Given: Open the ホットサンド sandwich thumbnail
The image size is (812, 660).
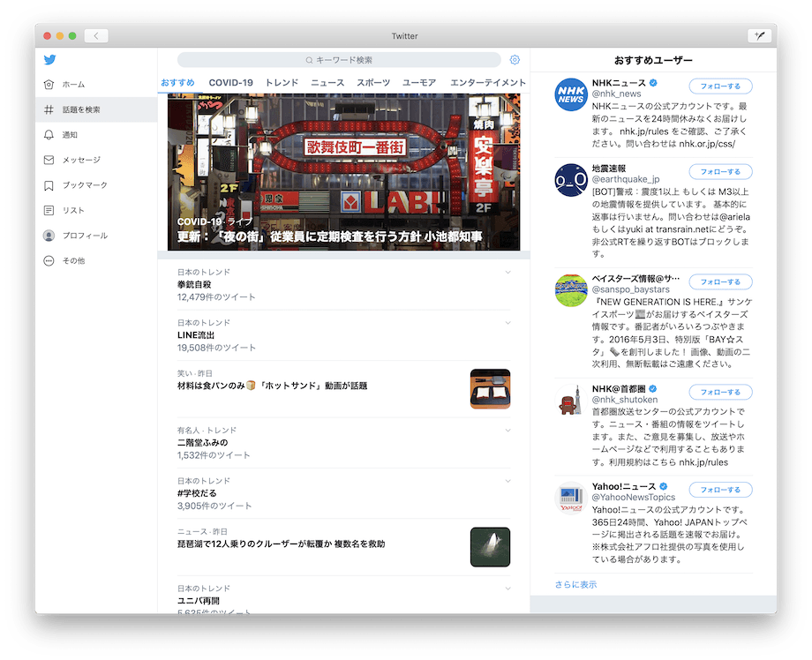Looking at the screenshot, I should tap(490, 389).
